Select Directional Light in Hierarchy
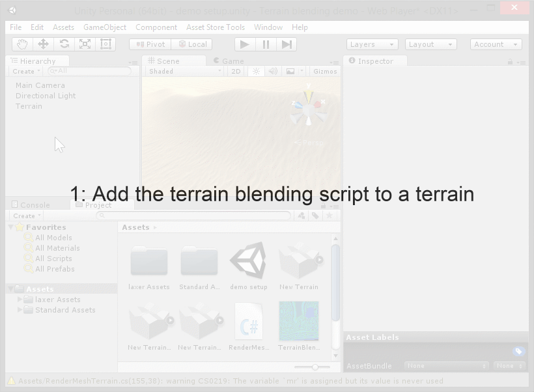Viewport: 534px width, 392px height. point(46,96)
